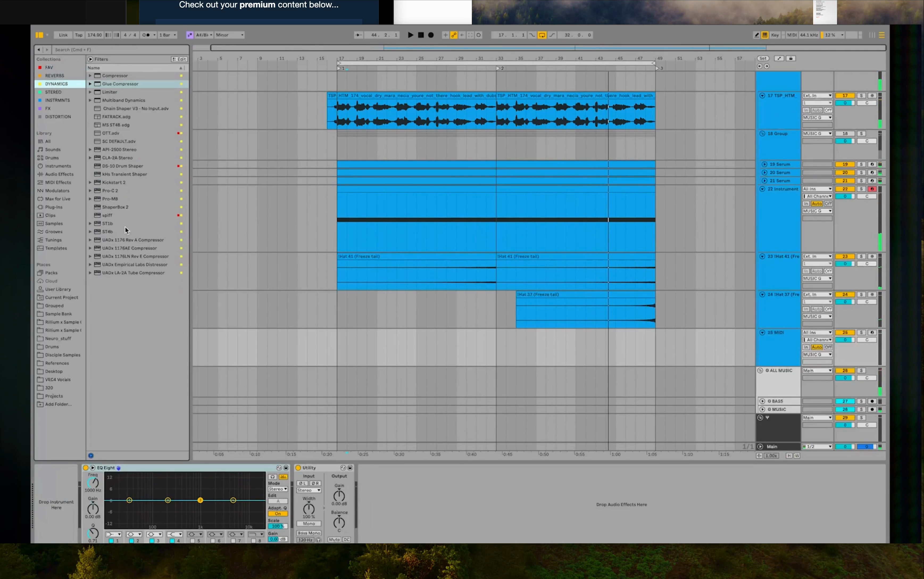Toggle Adapt. Q On button

point(278,514)
